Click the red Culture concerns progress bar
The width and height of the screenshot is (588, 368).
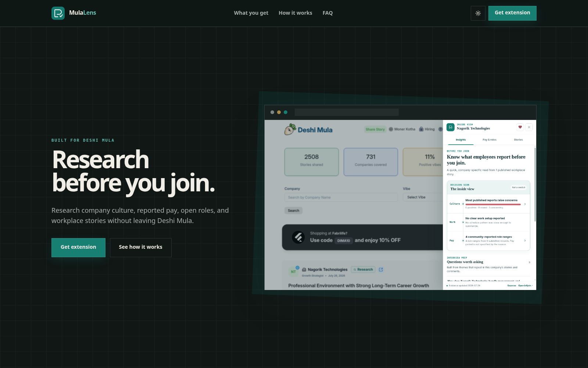[x=493, y=204]
